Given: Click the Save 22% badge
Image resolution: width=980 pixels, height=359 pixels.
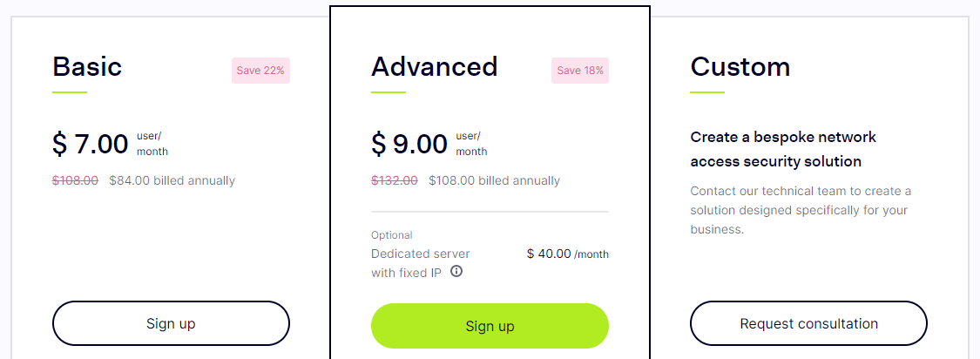Looking at the screenshot, I should [x=260, y=71].
